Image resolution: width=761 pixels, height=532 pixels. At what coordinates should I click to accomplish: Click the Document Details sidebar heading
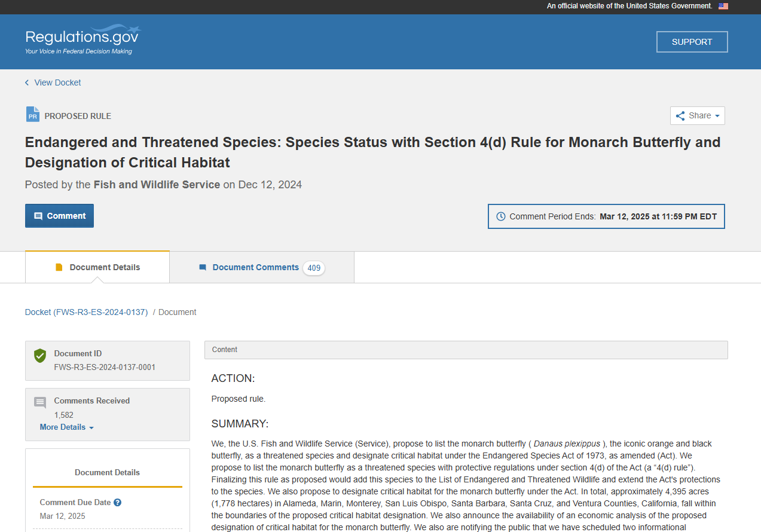point(108,472)
